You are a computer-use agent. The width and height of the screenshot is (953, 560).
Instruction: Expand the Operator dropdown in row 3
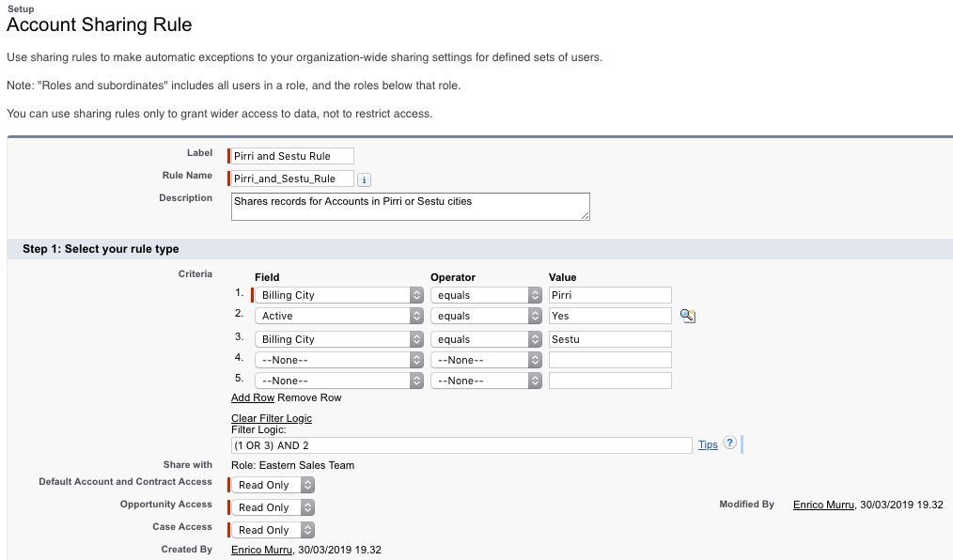pos(486,339)
